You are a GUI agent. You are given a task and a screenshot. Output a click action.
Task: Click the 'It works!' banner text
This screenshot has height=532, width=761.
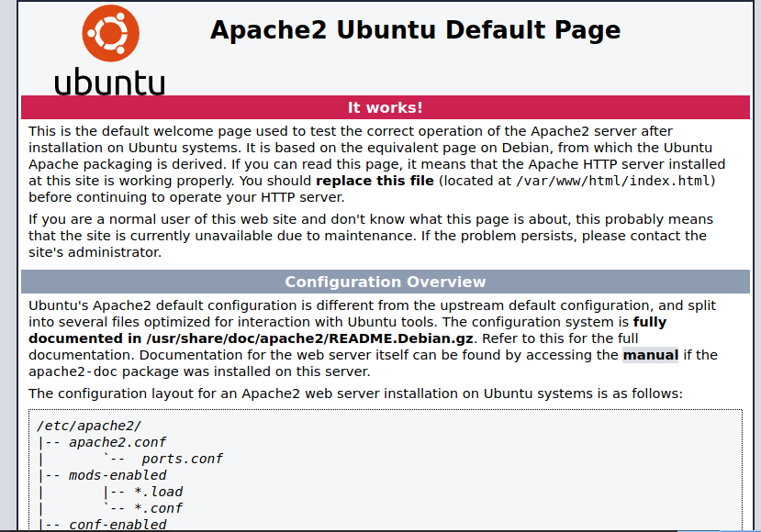386,107
